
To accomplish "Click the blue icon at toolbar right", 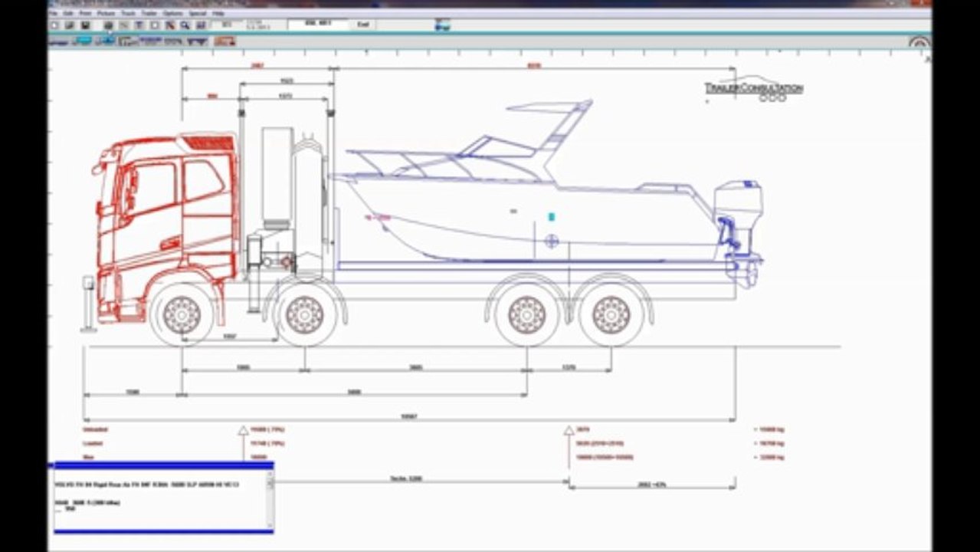I will click(x=443, y=26).
